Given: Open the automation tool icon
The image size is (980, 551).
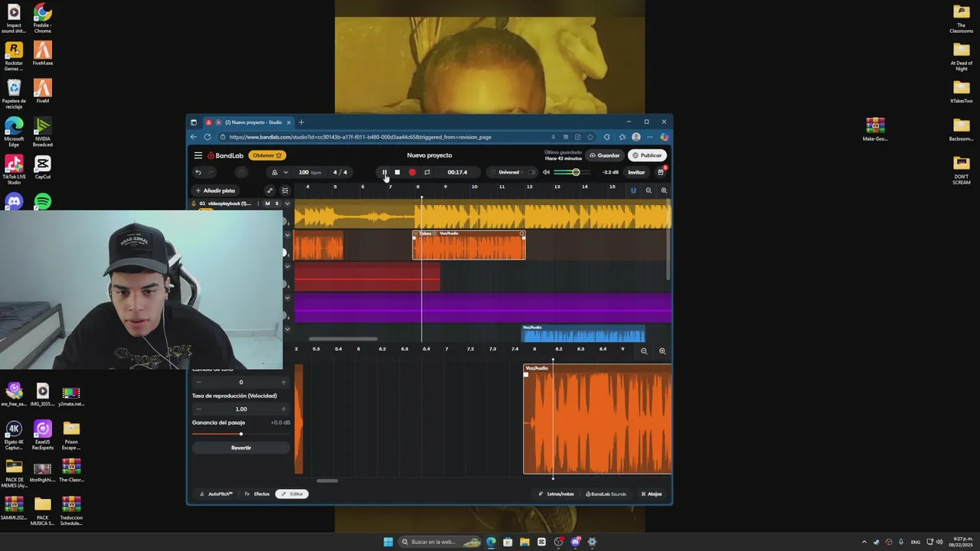Looking at the screenshot, I should click(x=269, y=191).
